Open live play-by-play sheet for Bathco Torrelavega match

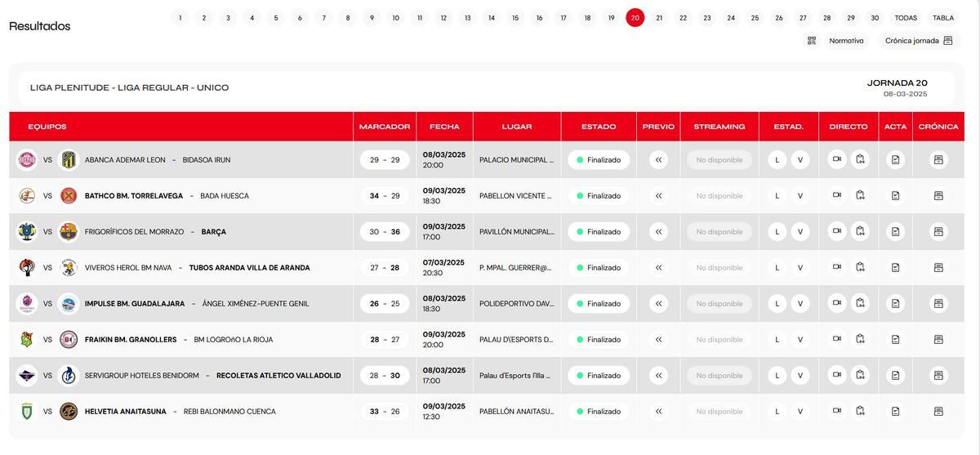pyautogui.click(x=860, y=196)
